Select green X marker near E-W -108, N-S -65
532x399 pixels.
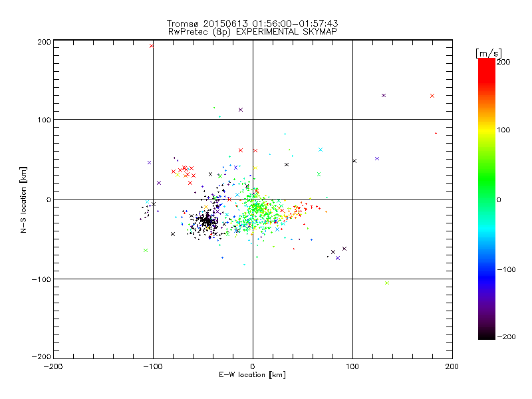[x=146, y=251]
